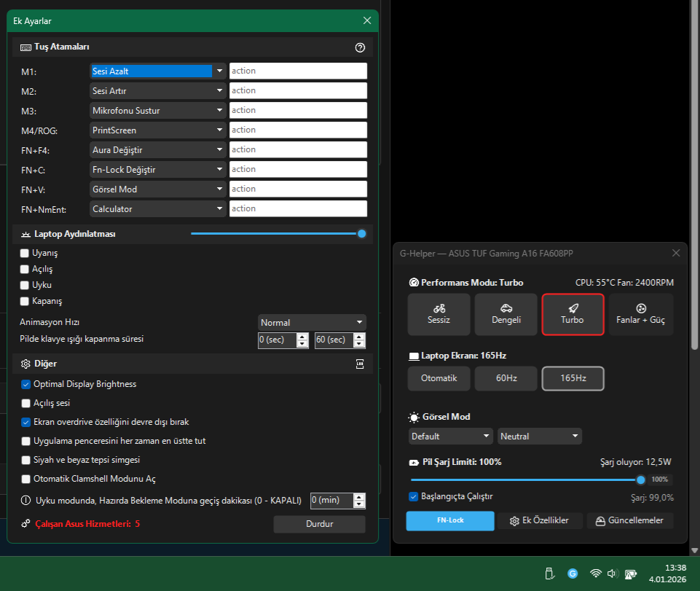
Task: Enable Otomatik Clamshell Modunu Aç
Action: click(x=26, y=479)
